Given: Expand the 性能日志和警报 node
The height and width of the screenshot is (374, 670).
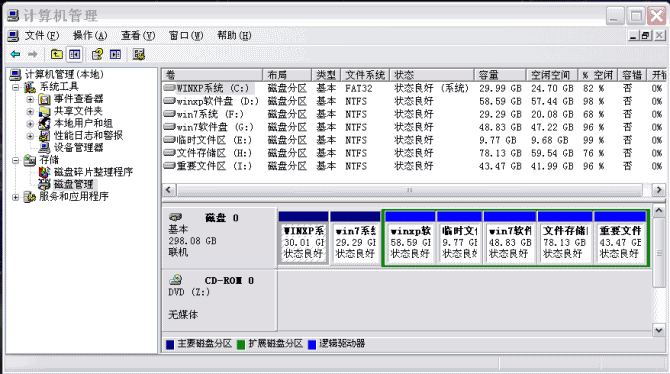Looking at the screenshot, I should click(30, 136).
